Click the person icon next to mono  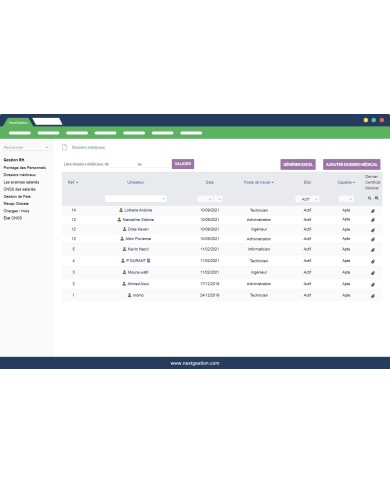point(130,295)
